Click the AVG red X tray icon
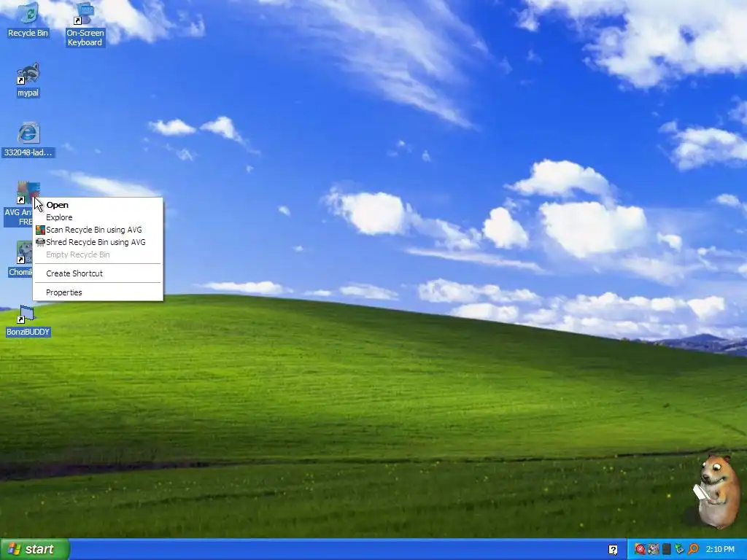This screenshot has height=560, width=747. coord(640,549)
